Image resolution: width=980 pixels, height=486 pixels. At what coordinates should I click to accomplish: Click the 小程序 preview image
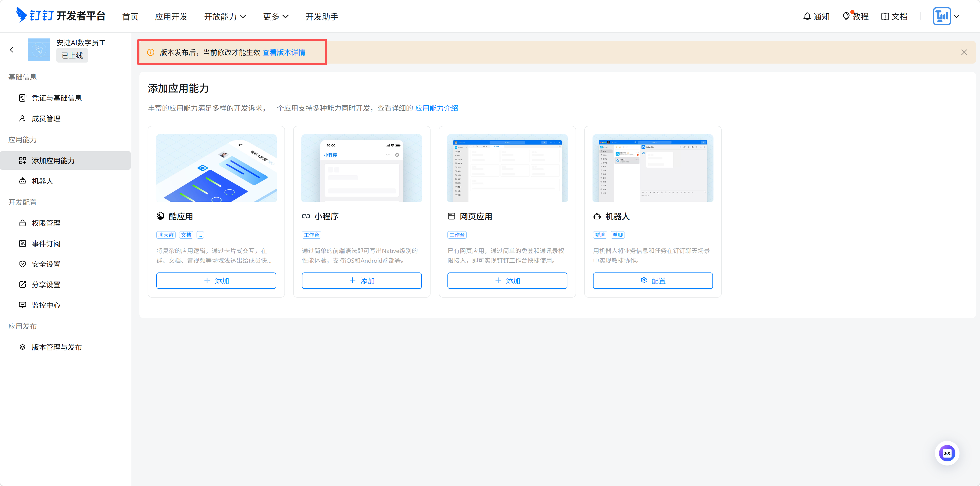[362, 168]
